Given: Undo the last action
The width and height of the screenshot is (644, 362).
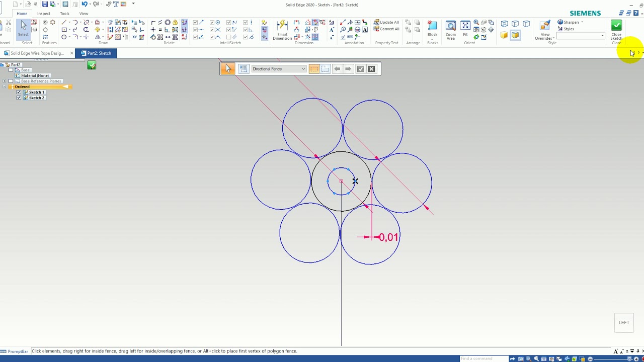Looking at the screenshot, I should click(x=85, y=5).
